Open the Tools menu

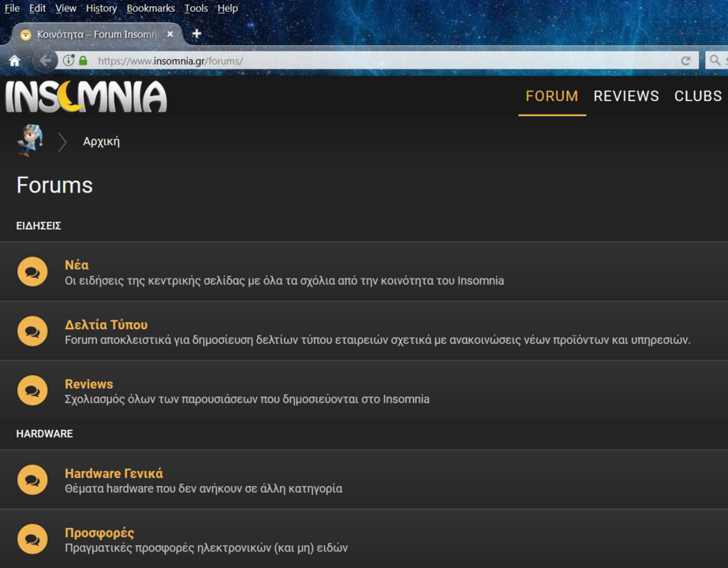pos(196,9)
